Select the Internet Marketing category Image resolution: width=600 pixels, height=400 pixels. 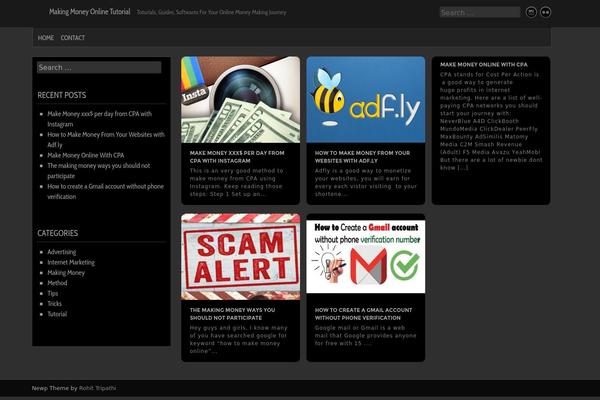pyautogui.click(x=71, y=262)
